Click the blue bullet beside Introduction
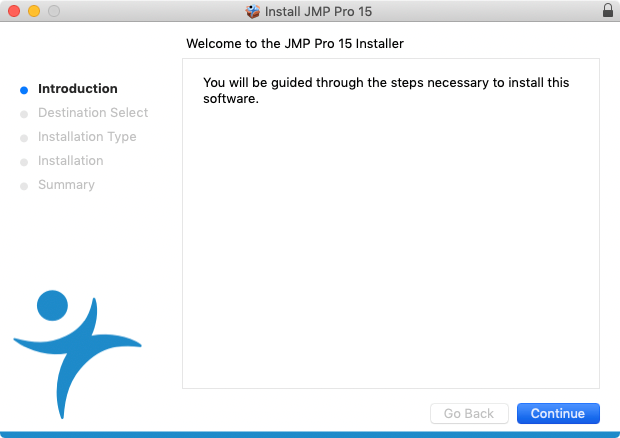The width and height of the screenshot is (620, 438). [x=24, y=90]
